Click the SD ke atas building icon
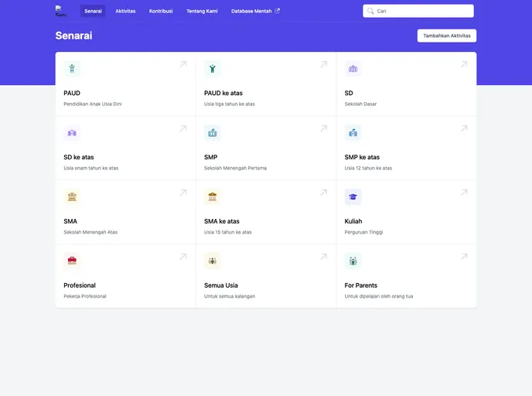 point(72,133)
